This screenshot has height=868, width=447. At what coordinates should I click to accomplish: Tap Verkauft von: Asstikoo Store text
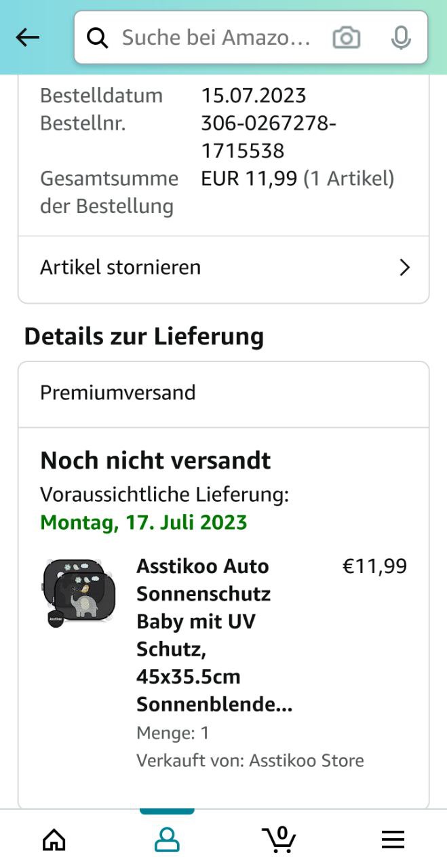click(x=250, y=760)
